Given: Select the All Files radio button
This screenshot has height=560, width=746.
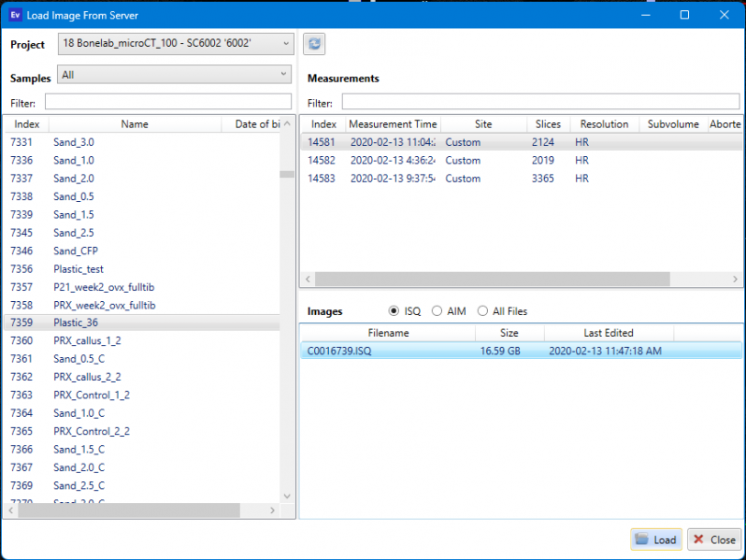Looking at the screenshot, I should (482, 311).
